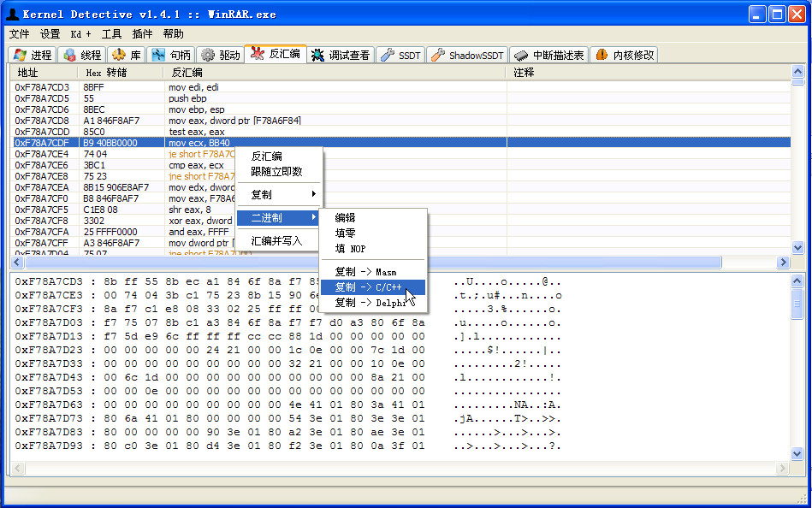Click the 中断描述表 chip icon
The height and width of the screenshot is (508, 812).
click(x=521, y=55)
